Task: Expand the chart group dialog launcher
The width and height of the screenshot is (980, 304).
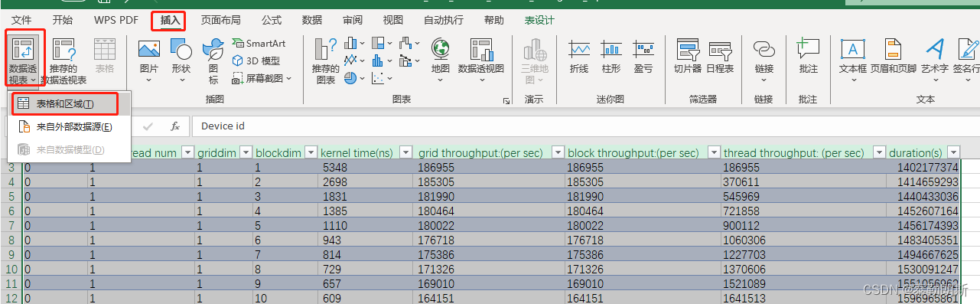Action: [x=506, y=100]
